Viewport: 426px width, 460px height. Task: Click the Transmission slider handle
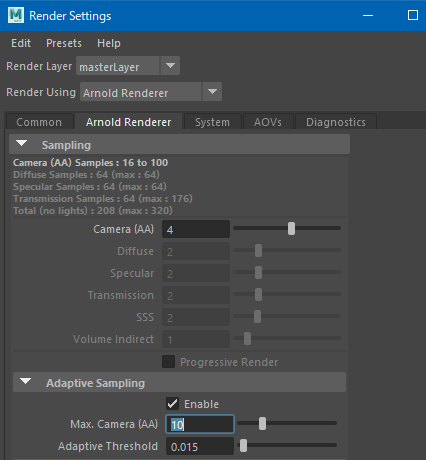tap(258, 295)
